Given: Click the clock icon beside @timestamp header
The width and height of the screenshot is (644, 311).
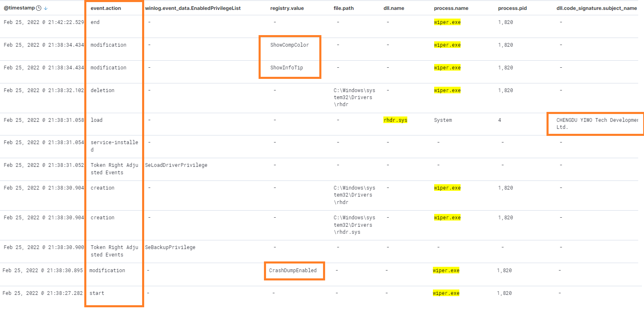Looking at the screenshot, I should point(39,8).
